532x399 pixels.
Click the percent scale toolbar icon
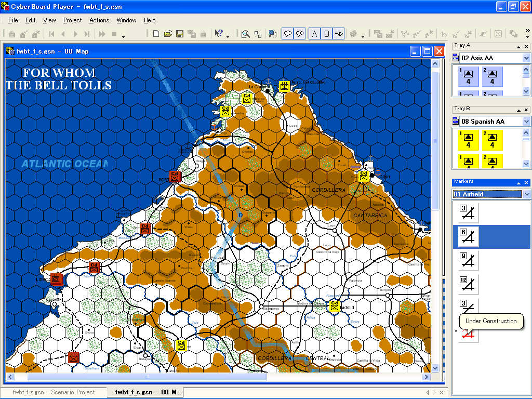point(258,34)
